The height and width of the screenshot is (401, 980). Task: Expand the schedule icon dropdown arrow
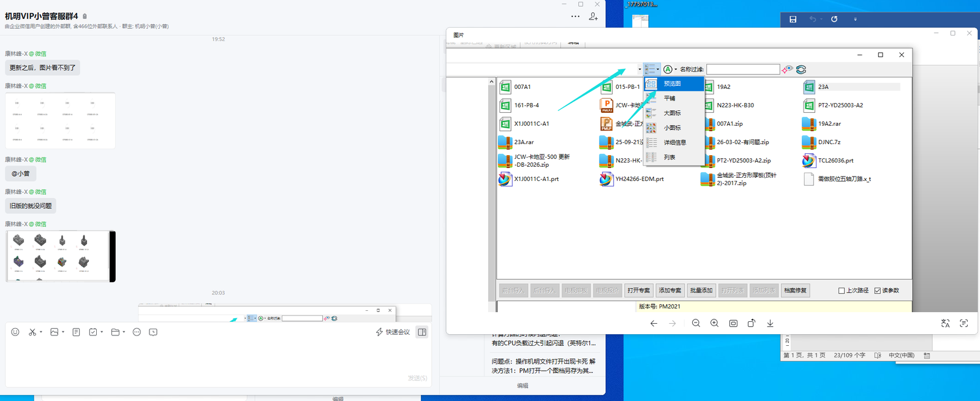(x=102, y=332)
